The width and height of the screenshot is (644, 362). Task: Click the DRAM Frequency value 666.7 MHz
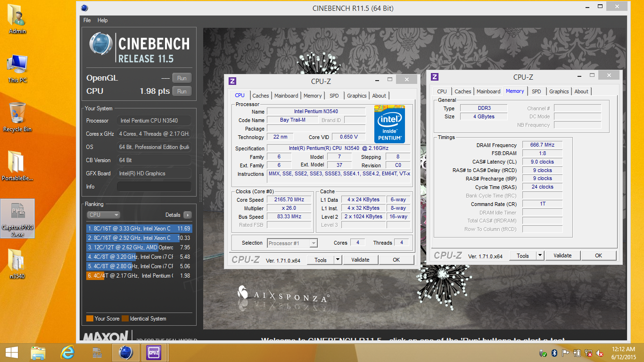pyautogui.click(x=542, y=145)
